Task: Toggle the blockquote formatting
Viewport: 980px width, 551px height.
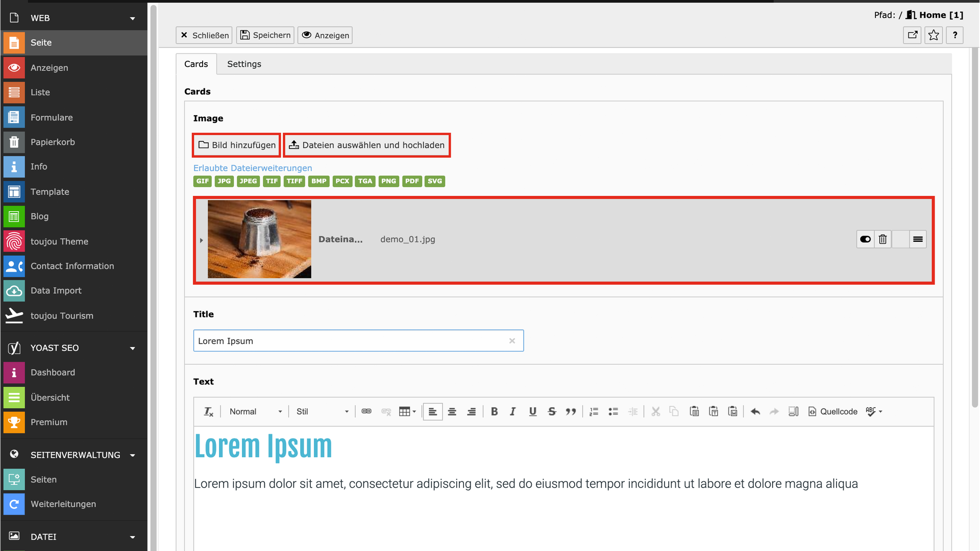Action: [571, 412]
